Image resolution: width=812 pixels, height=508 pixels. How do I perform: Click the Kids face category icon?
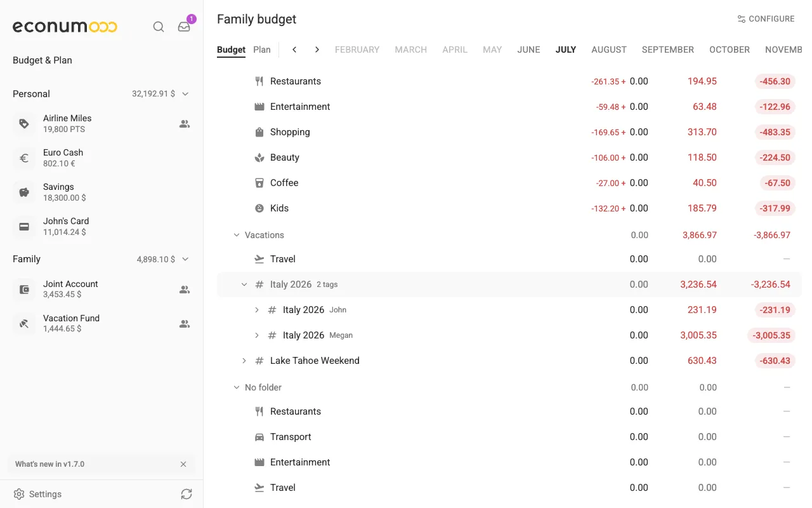[x=259, y=208]
